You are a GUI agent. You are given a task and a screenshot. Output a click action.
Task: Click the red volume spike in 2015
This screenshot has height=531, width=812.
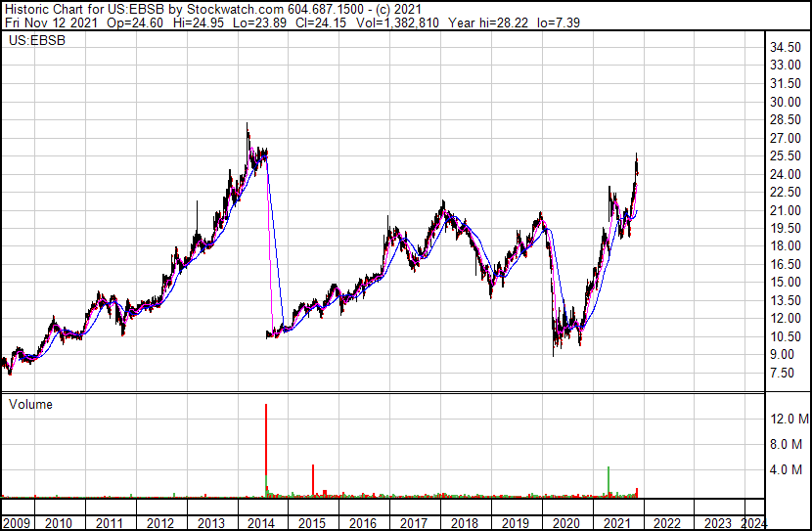coord(313,481)
